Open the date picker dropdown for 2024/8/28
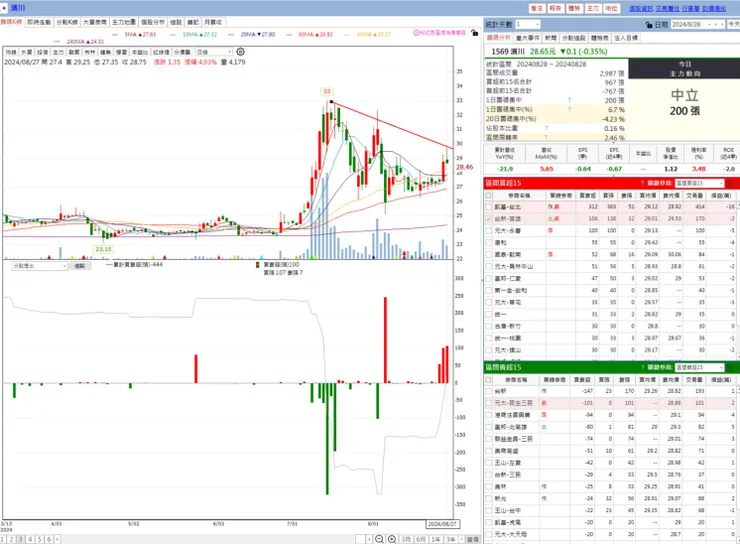This screenshot has width=740, height=544. pos(708,25)
